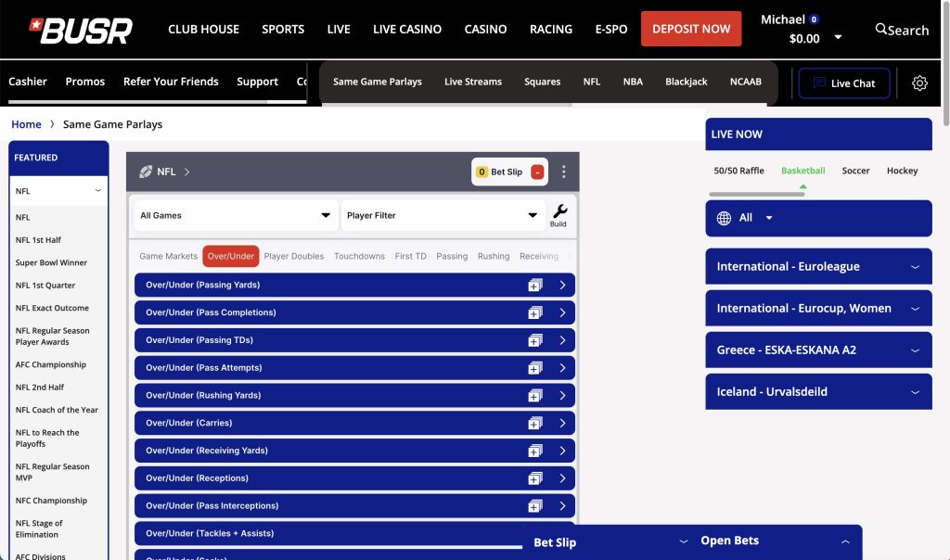Open Live Chat

tap(844, 83)
